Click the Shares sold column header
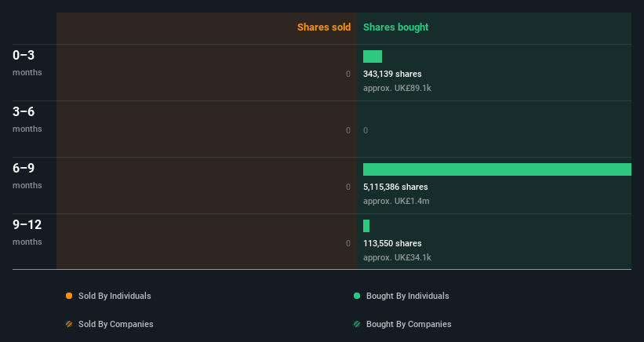This screenshot has height=342, width=644. coord(324,27)
